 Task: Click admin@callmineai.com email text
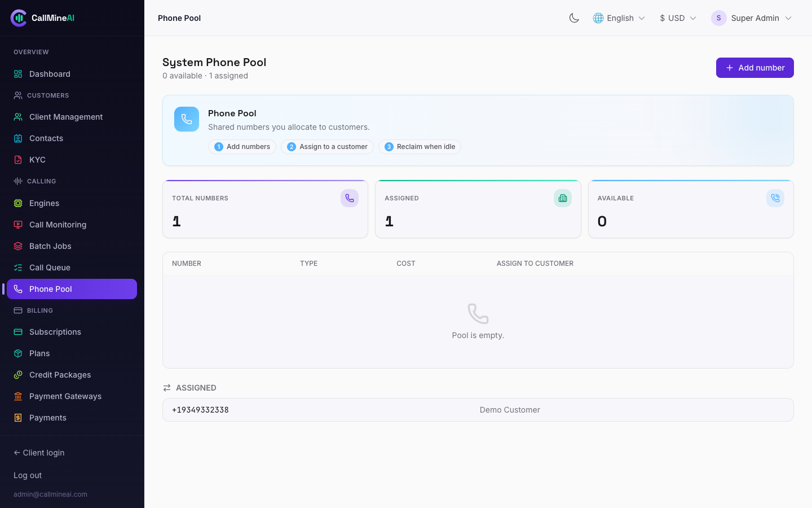pos(50,494)
